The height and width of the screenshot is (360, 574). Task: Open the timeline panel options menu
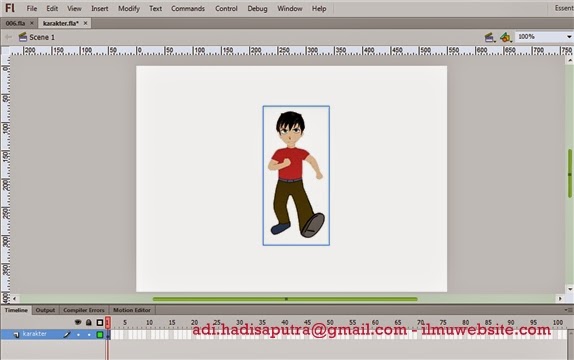coord(569,310)
